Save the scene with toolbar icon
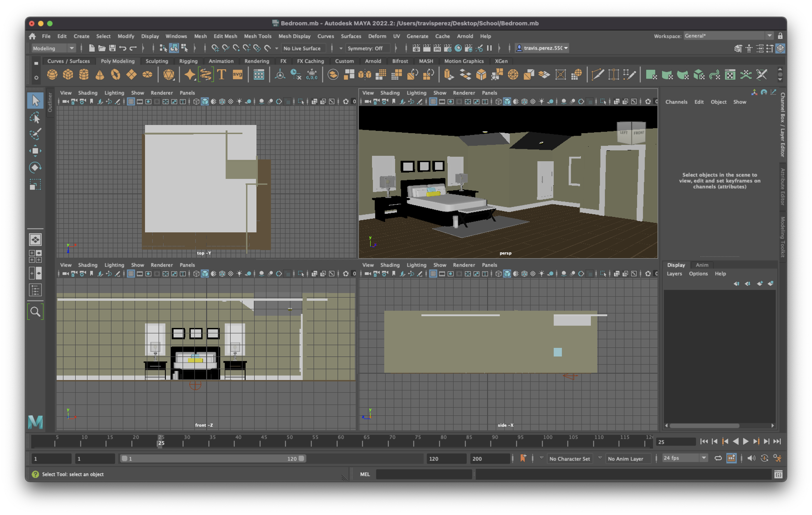Viewport: 812px width, 515px height. 112,48
